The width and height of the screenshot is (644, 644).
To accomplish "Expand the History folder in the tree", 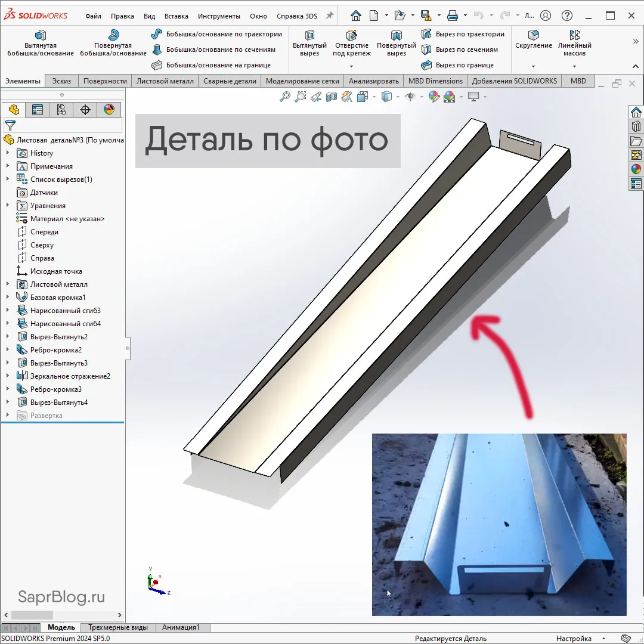I will click(8, 153).
